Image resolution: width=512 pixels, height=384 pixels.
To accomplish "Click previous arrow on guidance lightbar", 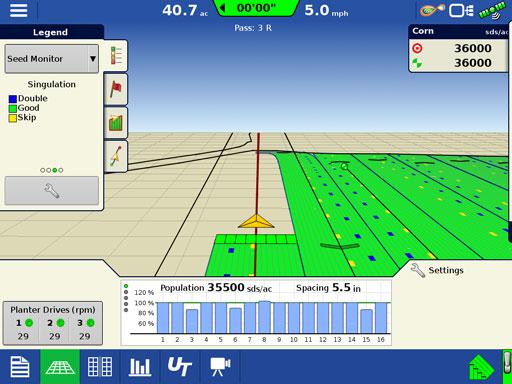I will [x=223, y=8].
